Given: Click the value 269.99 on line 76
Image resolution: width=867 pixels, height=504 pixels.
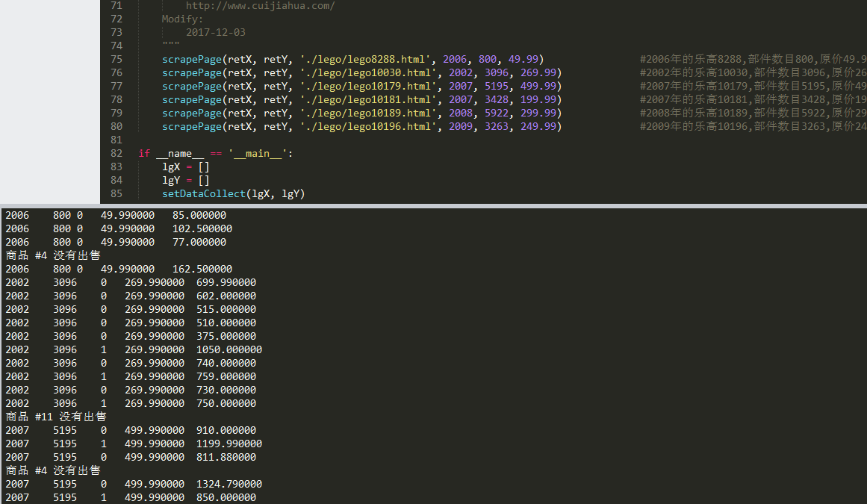Looking at the screenshot, I should [x=538, y=72].
